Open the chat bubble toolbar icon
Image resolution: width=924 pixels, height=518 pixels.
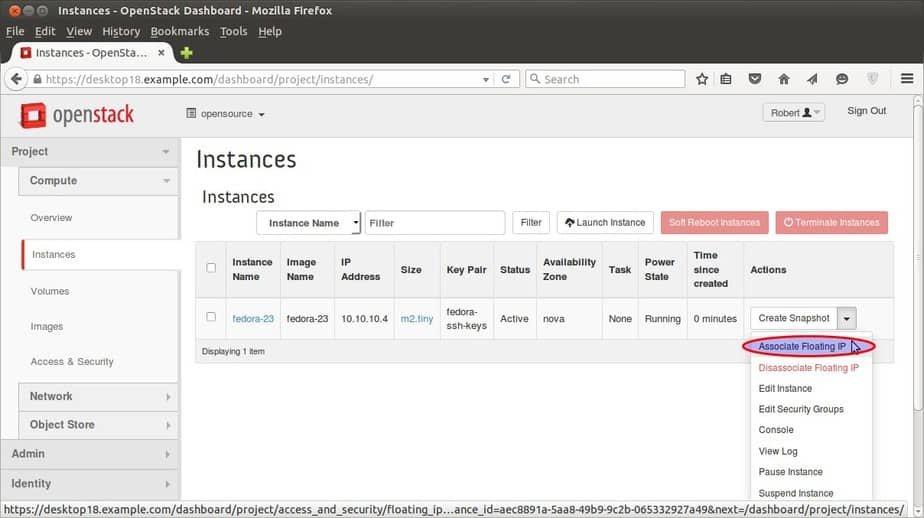coord(842,79)
